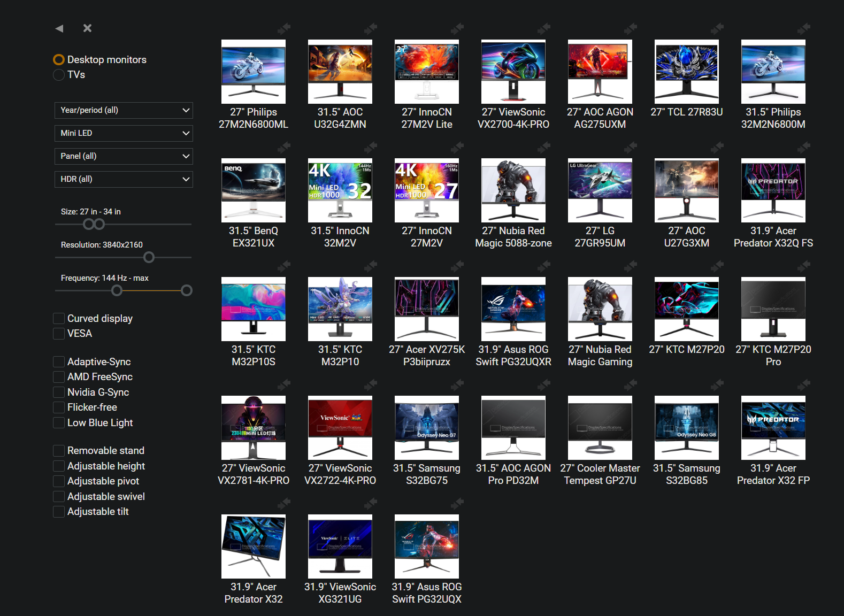Open the Mini LED backlight dropdown
Image resolution: width=844 pixels, height=616 pixels.
pyautogui.click(x=124, y=133)
